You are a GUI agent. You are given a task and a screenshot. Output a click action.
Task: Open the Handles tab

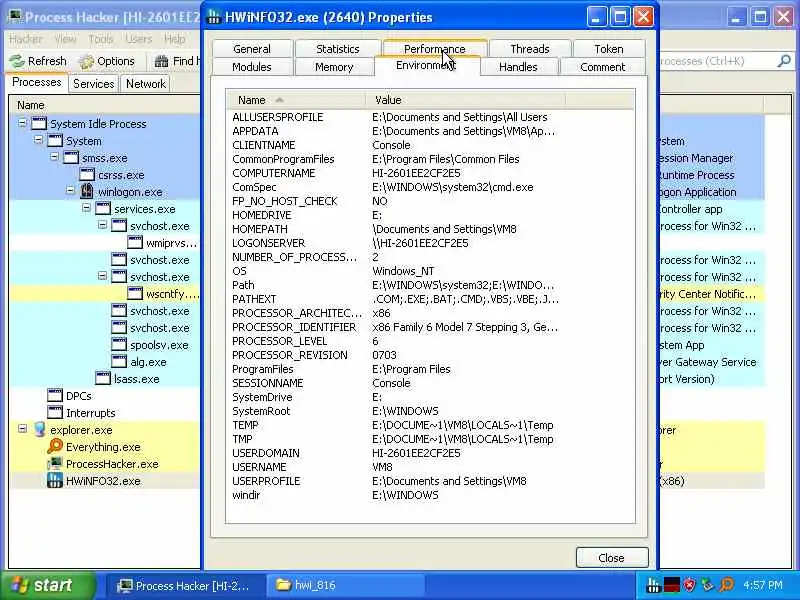tap(518, 67)
